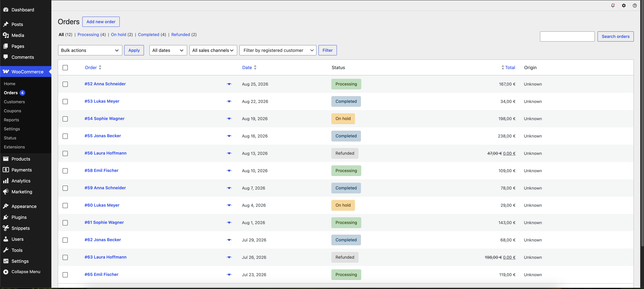
Task: Show Completed orders filter tab
Action: click(x=148, y=34)
